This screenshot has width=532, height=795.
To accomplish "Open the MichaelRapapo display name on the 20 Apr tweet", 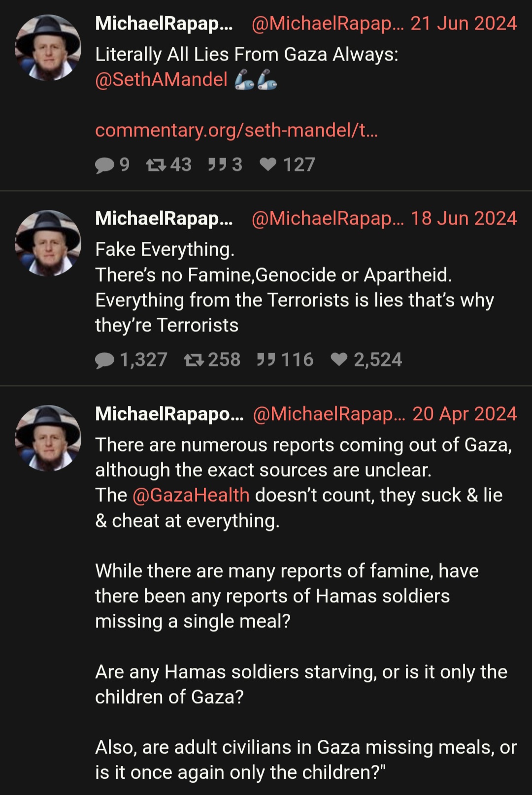I will (169, 414).
